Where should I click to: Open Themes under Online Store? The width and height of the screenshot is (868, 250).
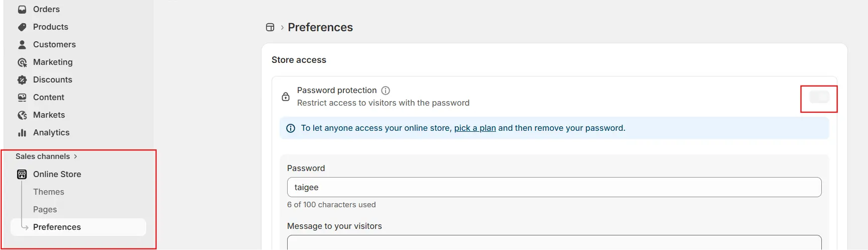49,192
